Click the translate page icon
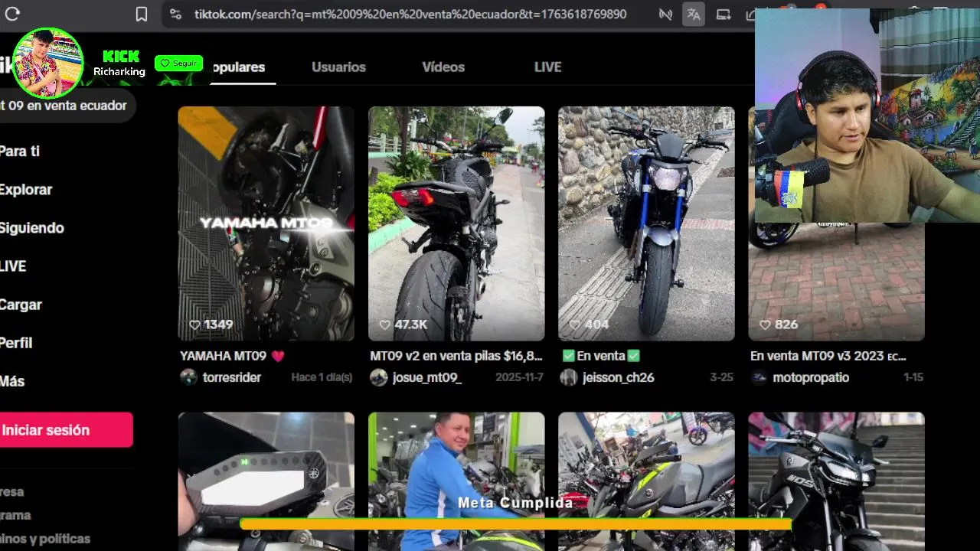The image size is (980, 551). (x=693, y=14)
